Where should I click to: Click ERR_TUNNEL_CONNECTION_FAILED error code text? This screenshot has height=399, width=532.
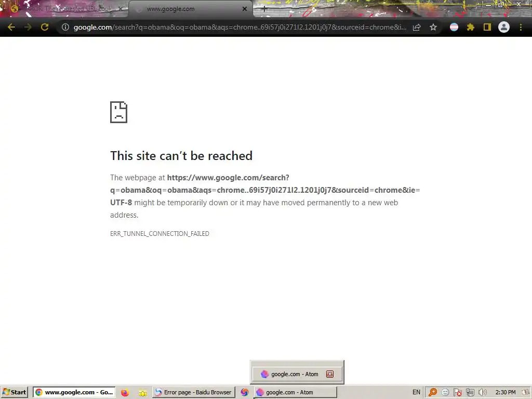pyautogui.click(x=159, y=233)
